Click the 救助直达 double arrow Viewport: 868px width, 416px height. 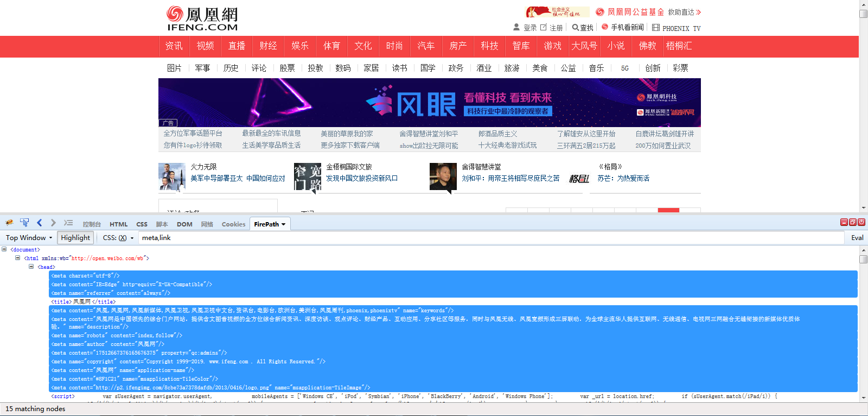[699, 12]
